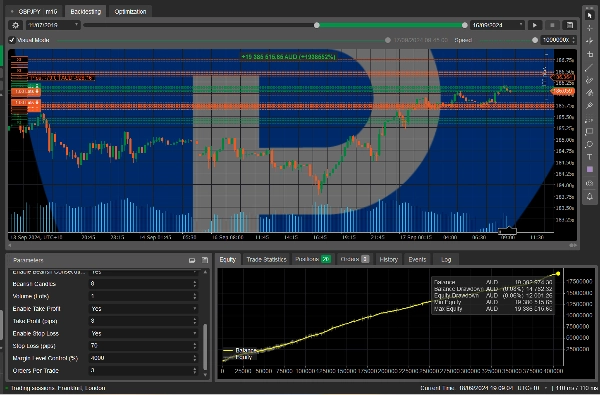Toggle the Visual Mode checkbox

12,40
